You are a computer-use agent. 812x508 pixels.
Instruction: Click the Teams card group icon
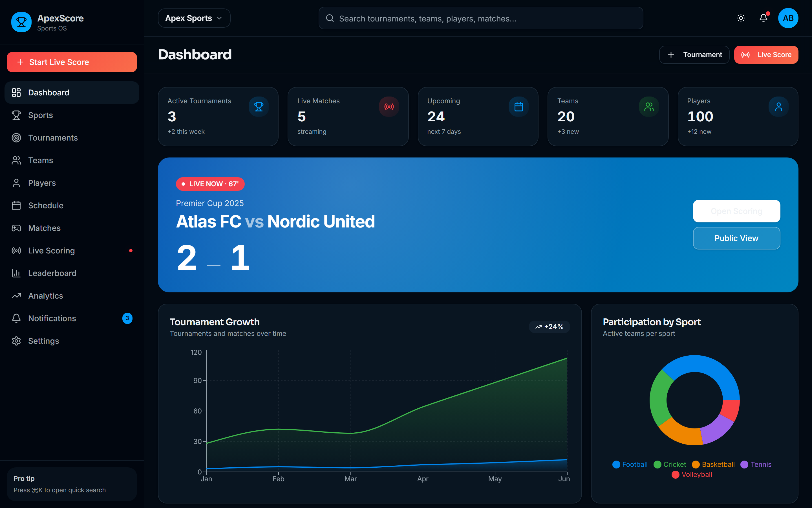[649, 107]
